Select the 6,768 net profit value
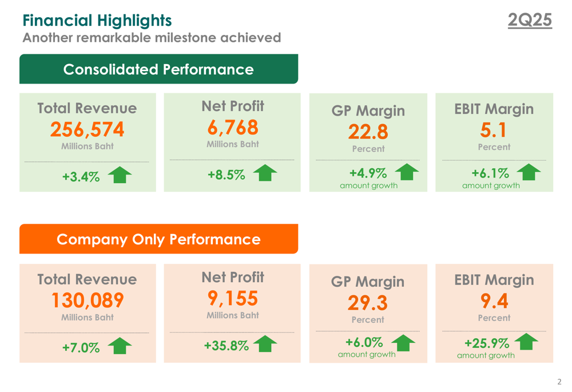The width and height of the screenshot is (572, 392). click(x=233, y=127)
